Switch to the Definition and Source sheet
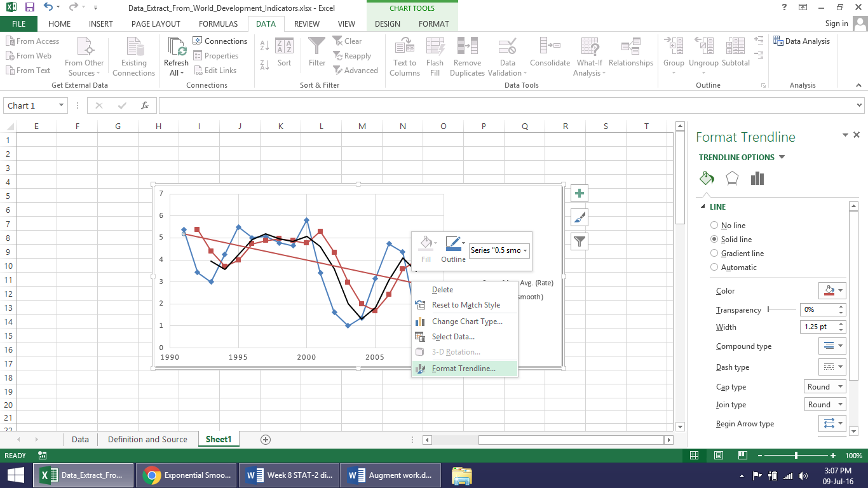868x488 pixels. tap(147, 440)
